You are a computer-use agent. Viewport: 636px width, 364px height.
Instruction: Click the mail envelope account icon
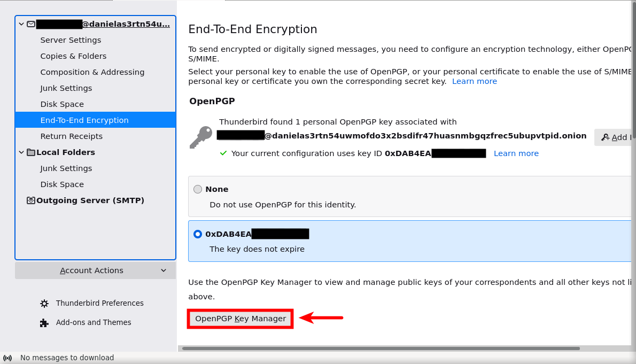pos(31,24)
